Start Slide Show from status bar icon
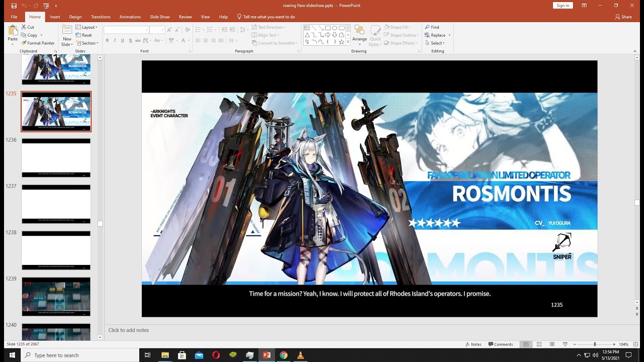Screen dimensions: 644x362 [x=565, y=344]
